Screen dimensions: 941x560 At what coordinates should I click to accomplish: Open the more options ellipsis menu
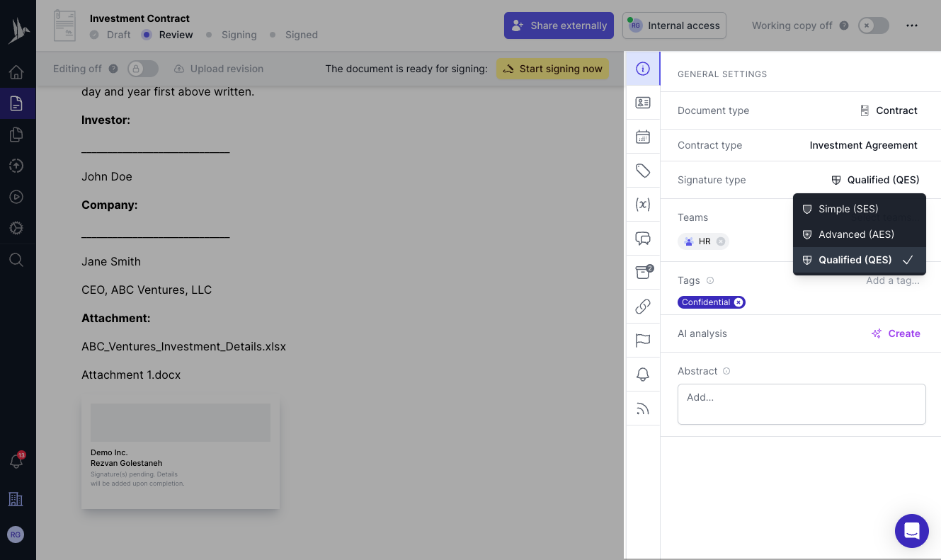click(912, 25)
